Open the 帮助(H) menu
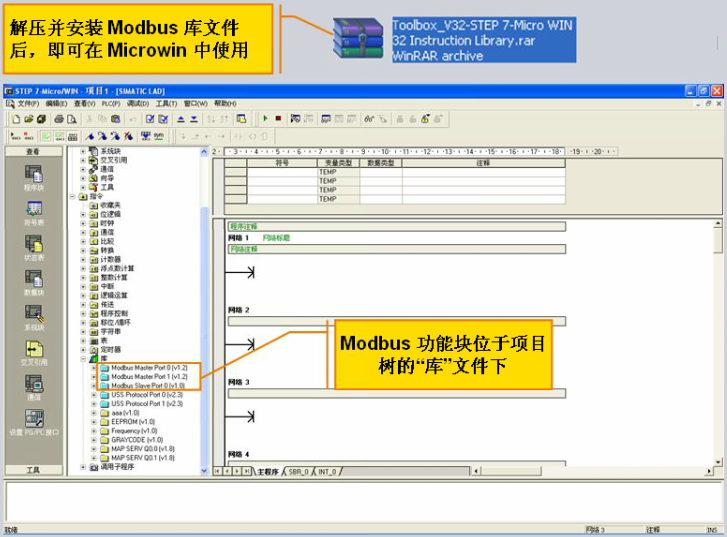727x537 pixels. coord(225,103)
